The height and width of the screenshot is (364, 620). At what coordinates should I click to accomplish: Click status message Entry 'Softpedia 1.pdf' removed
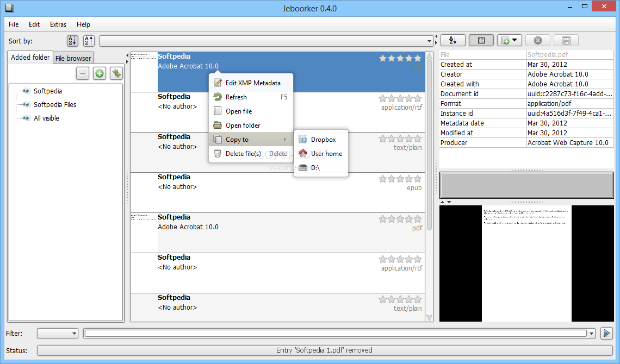pyautogui.click(x=324, y=350)
